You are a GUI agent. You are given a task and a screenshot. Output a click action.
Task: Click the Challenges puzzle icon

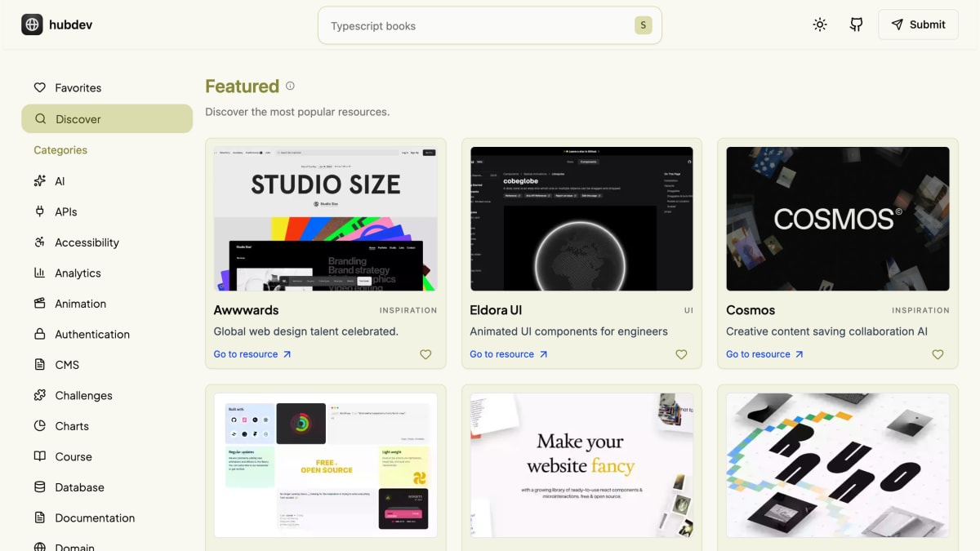[40, 395]
